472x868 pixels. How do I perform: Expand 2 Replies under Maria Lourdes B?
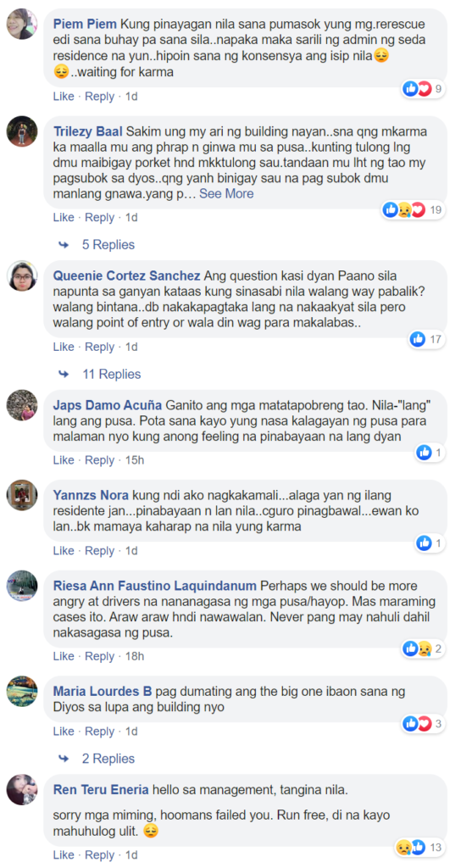click(x=108, y=759)
